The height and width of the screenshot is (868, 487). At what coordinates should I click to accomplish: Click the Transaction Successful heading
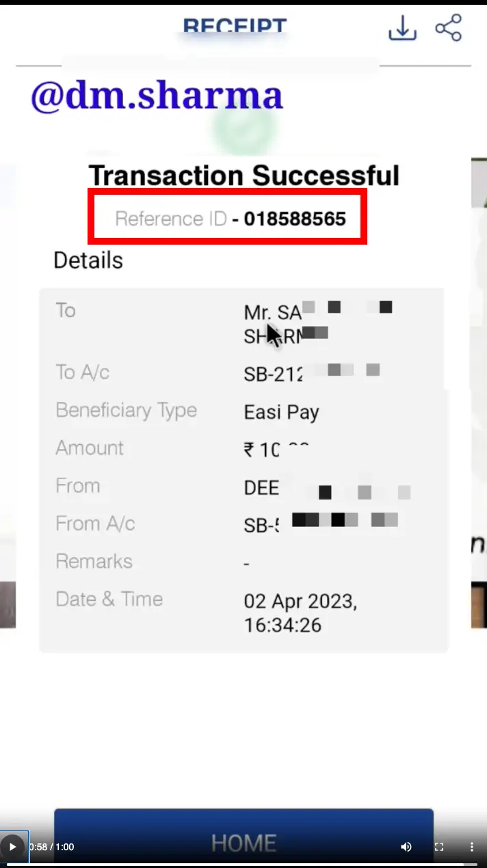pos(244,176)
